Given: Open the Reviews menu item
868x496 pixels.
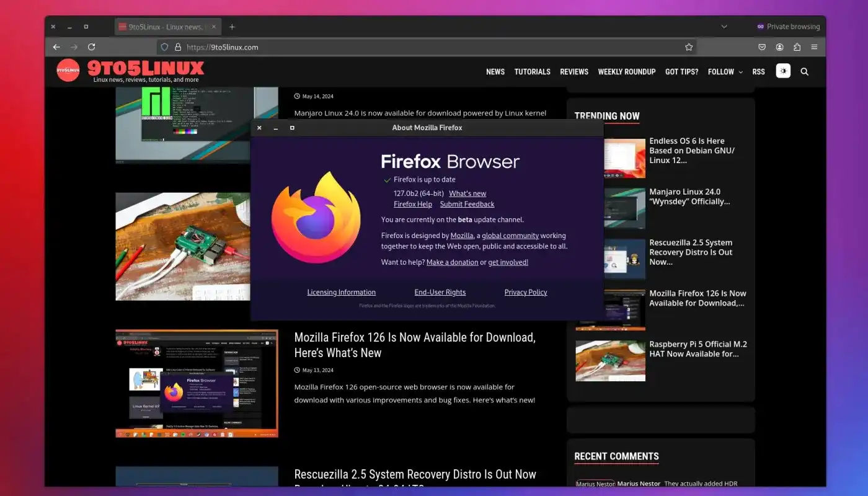Looking at the screenshot, I should [574, 72].
